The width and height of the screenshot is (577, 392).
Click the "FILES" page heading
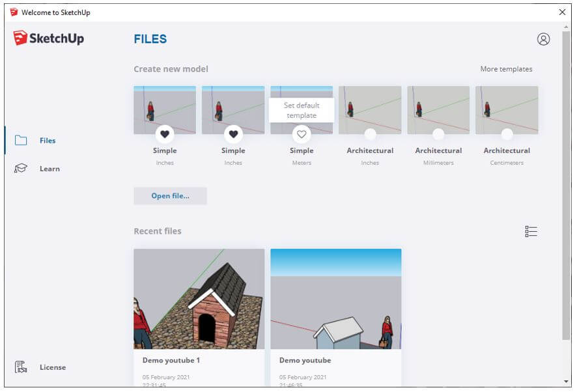[150, 39]
